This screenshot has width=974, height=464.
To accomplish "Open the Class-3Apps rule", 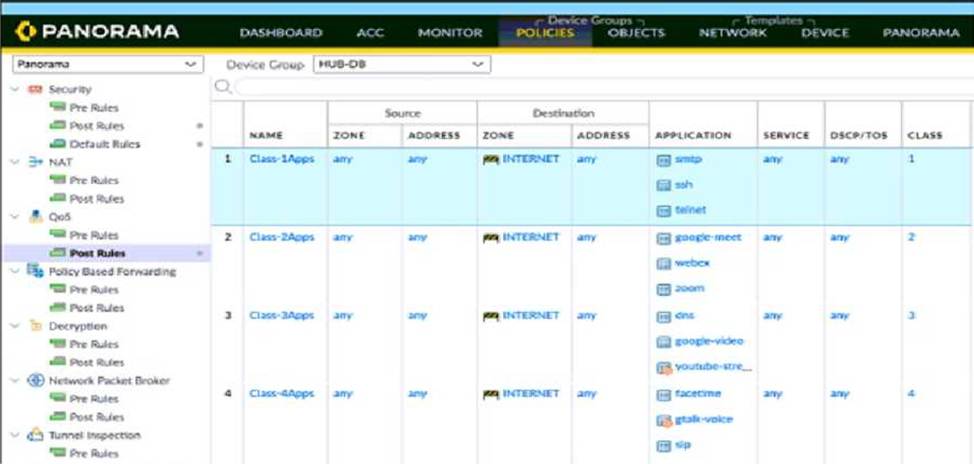I will click(282, 316).
